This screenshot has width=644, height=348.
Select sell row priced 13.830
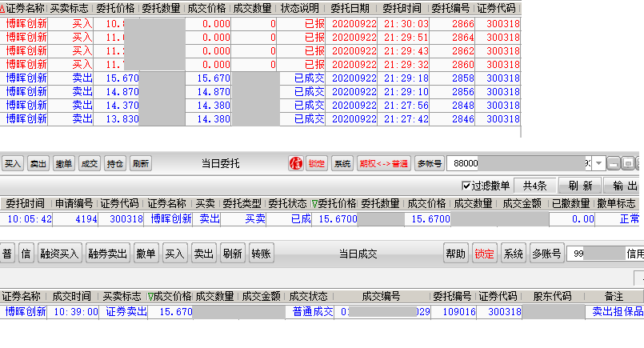pos(260,118)
